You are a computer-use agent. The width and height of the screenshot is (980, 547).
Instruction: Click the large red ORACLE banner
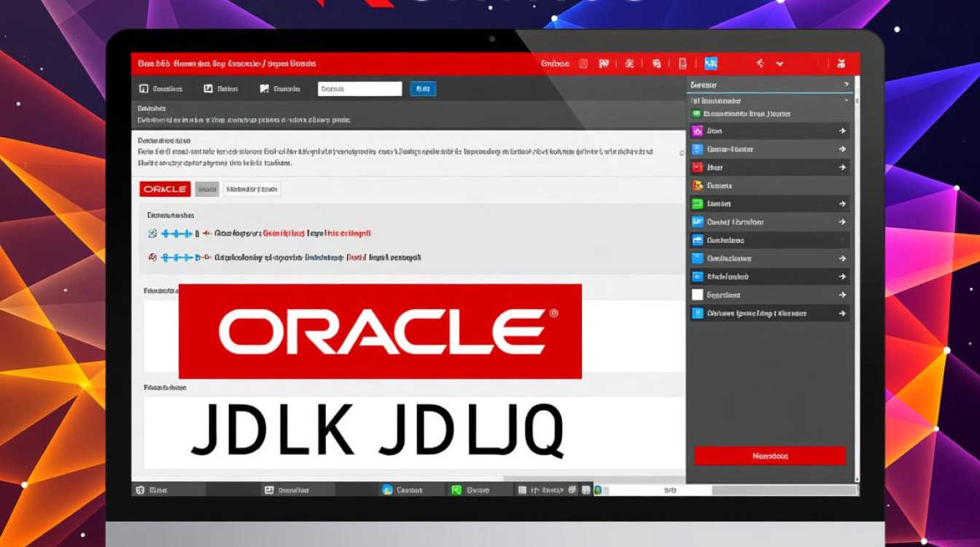tap(380, 331)
